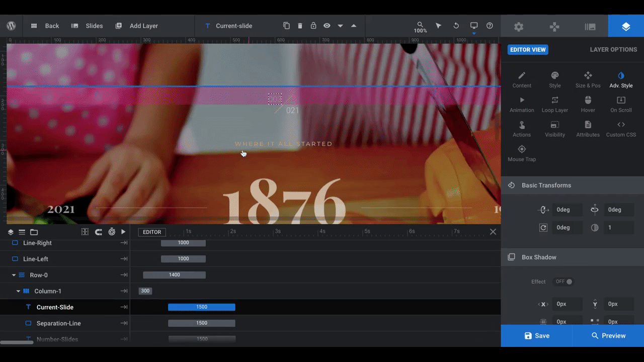Click the timeline stopwatch icon
644x362 pixels.
point(112,232)
